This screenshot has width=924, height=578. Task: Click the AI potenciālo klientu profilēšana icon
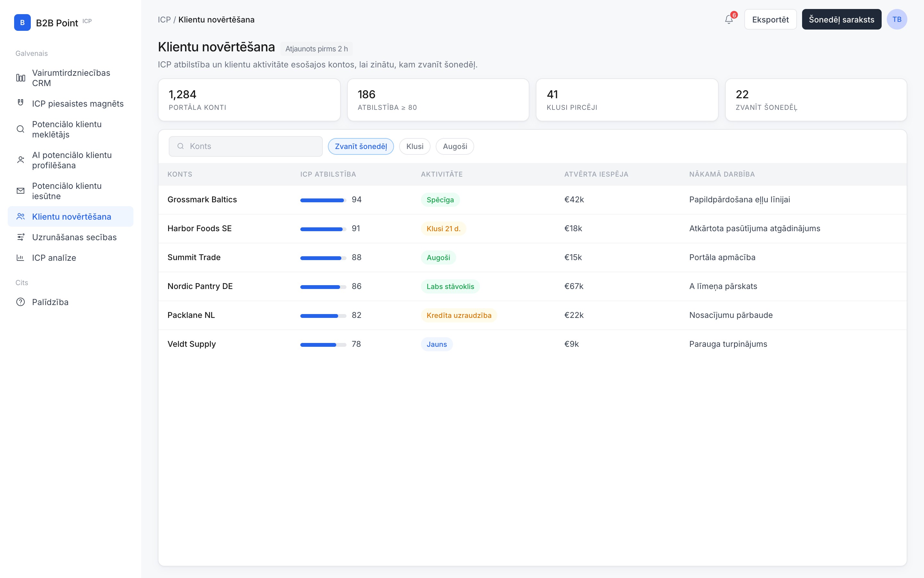pos(21,160)
